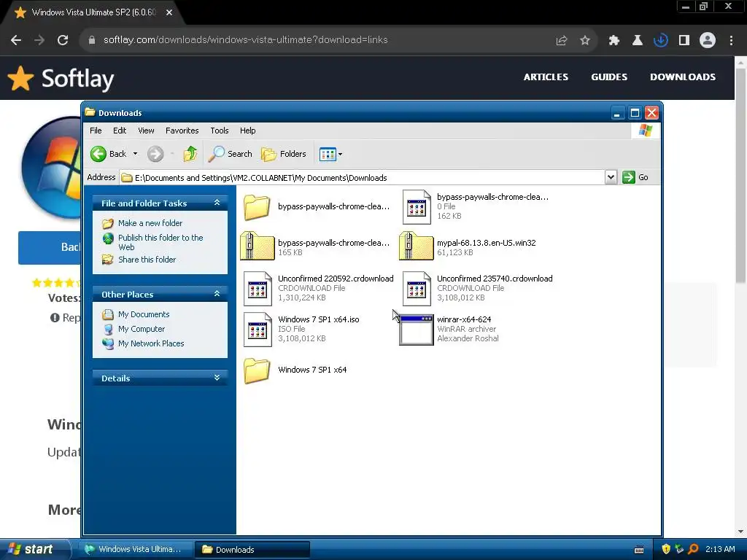Select the mypal-68.13.8 zip archive icon
Viewport: 747px width, 560px height.
417,246
